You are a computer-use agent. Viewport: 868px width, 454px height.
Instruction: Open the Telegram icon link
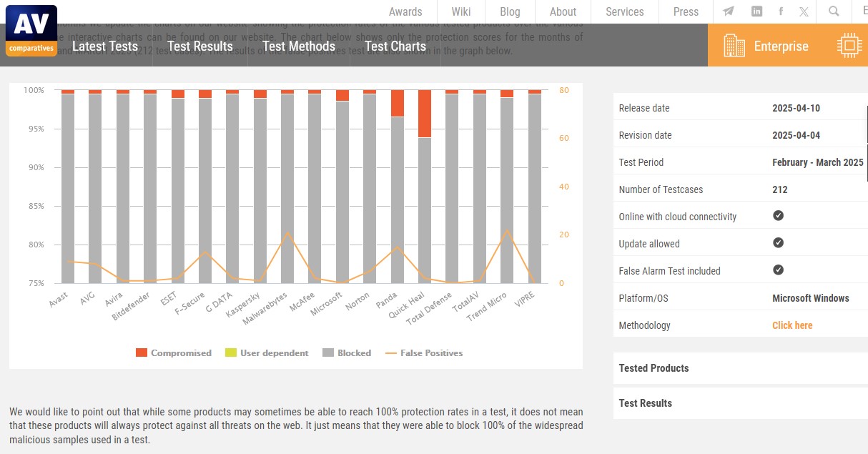tap(728, 11)
